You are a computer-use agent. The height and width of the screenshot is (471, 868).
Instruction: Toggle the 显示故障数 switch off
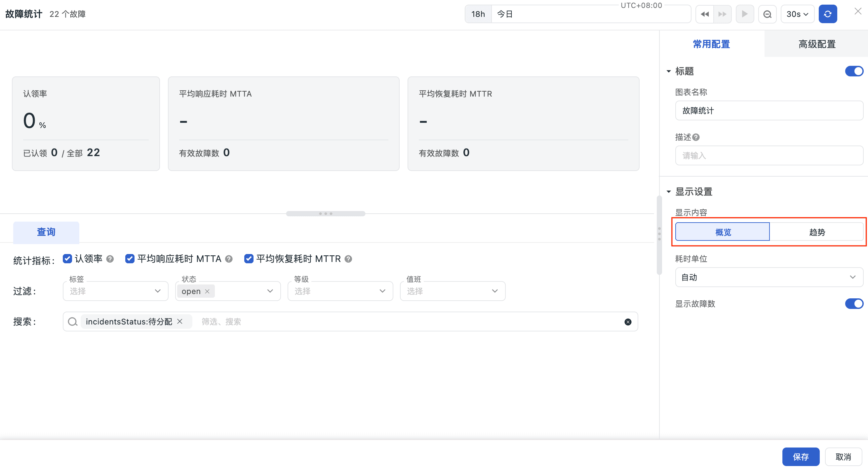(x=854, y=304)
